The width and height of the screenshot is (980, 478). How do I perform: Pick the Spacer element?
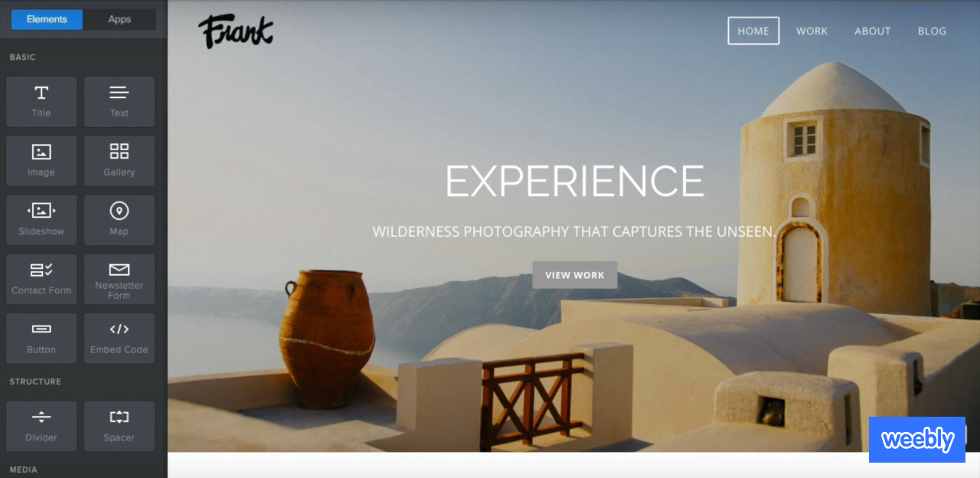[119, 426]
